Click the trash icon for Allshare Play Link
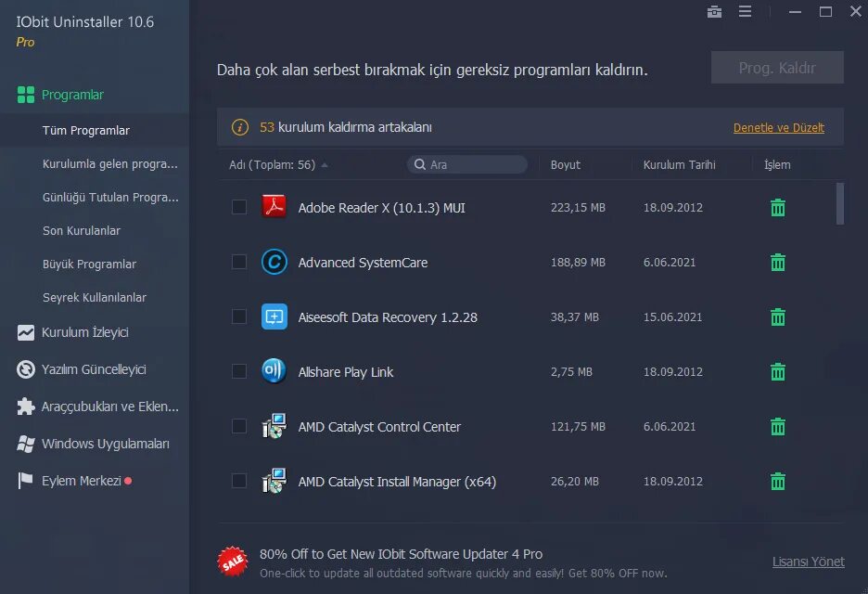Screen dimensions: 868x594 click(x=778, y=372)
